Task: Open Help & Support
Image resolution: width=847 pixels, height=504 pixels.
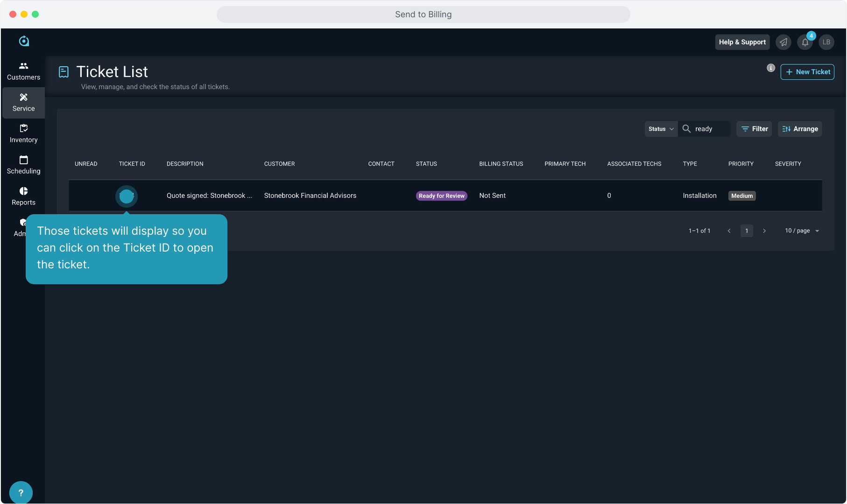Action: pos(742,42)
